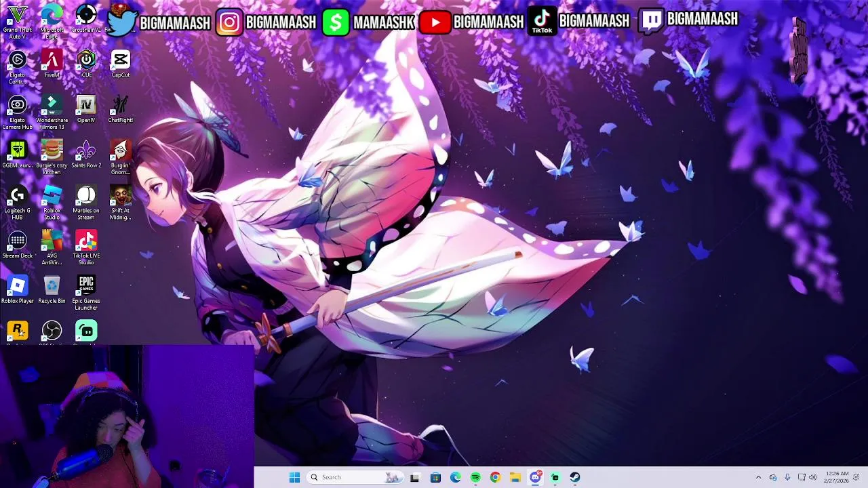The image size is (868, 488).
Task: Switch to Streamlabs on the taskbar
Action: coord(555,477)
